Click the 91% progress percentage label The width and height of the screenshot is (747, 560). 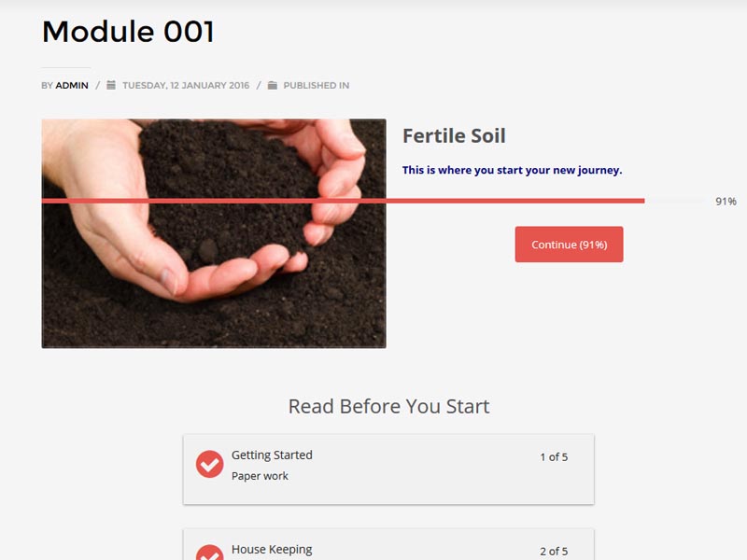click(726, 202)
